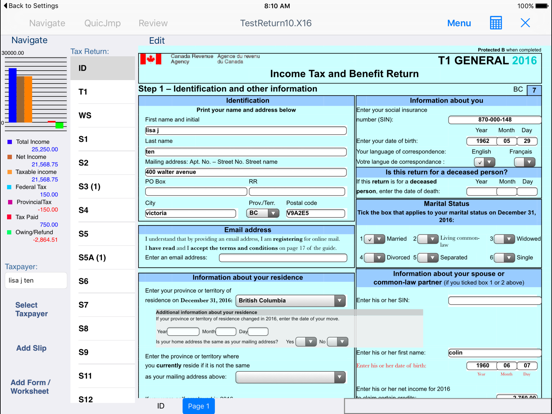Open S8 schedule

coord(102,328)
